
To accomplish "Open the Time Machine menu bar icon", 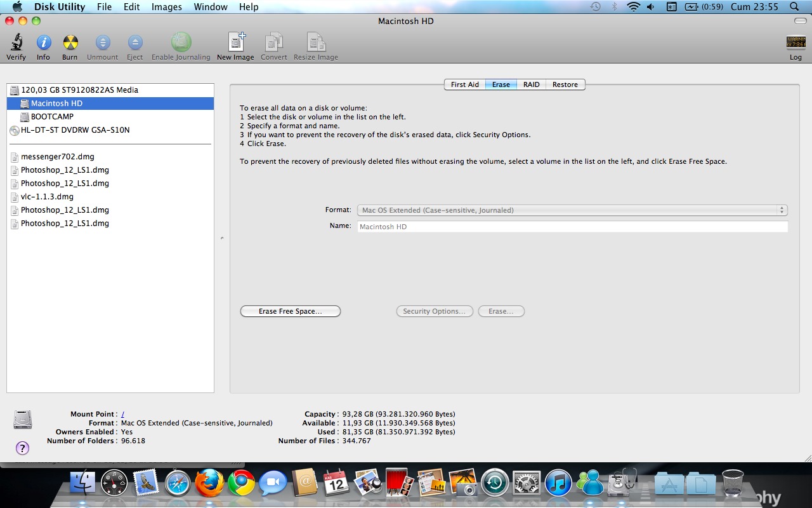I will click(595, 7).
